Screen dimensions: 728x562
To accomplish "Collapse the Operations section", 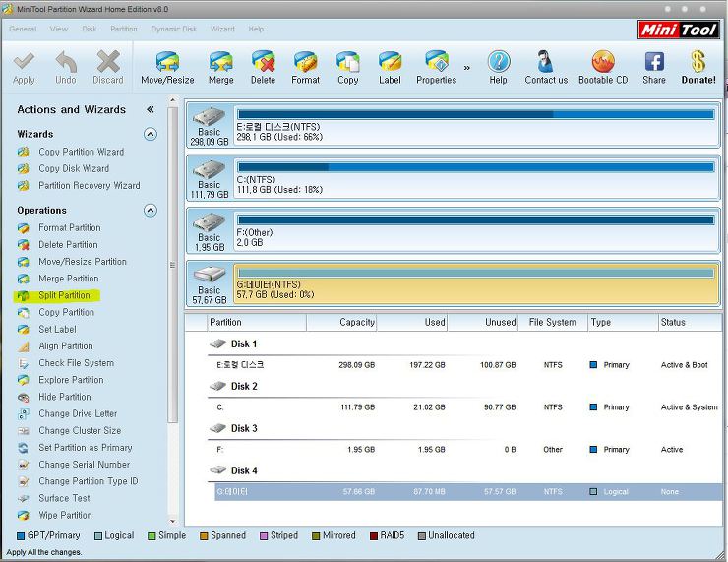I will [x=150, y=211].
